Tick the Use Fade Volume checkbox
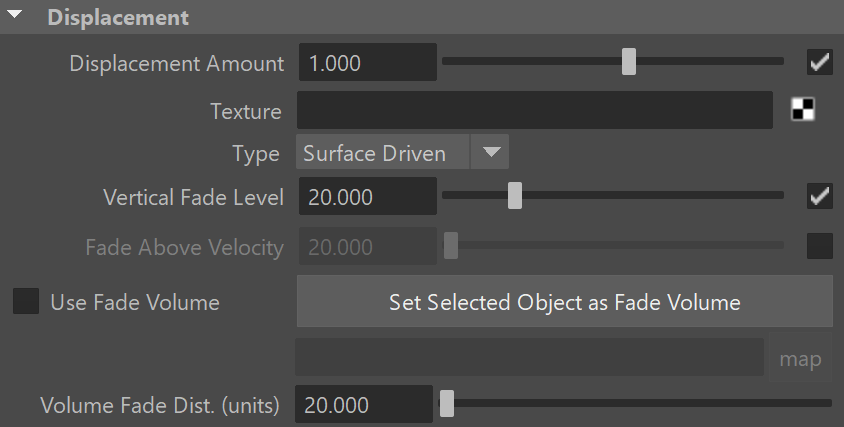The height and width of the screenshot is (427, 844). point(26,301)
